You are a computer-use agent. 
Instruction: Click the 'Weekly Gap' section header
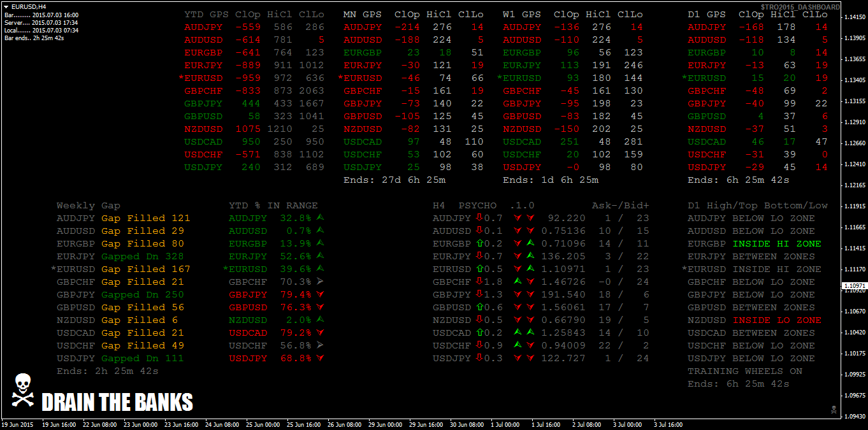coord(89,205)
